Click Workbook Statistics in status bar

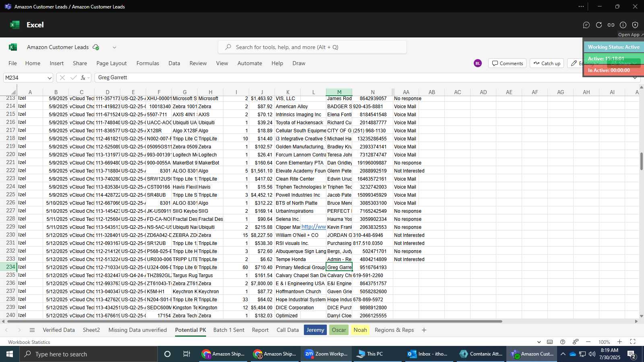pos(29,342)
